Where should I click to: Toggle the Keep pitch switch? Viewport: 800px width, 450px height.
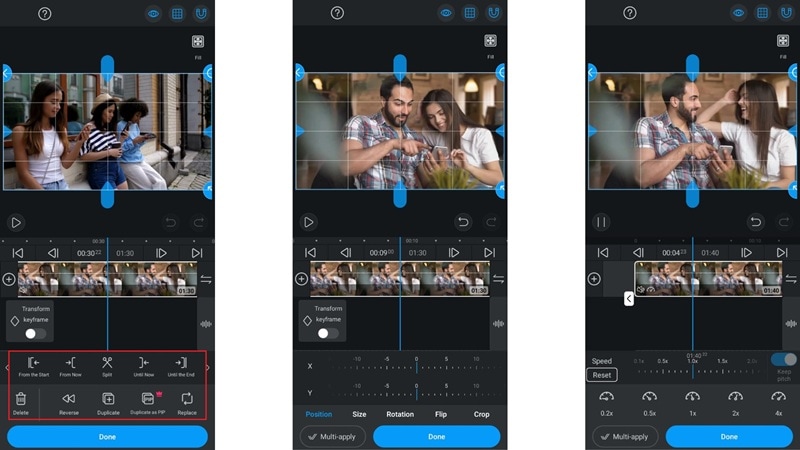pyautogui.click(x=784, y=360)
